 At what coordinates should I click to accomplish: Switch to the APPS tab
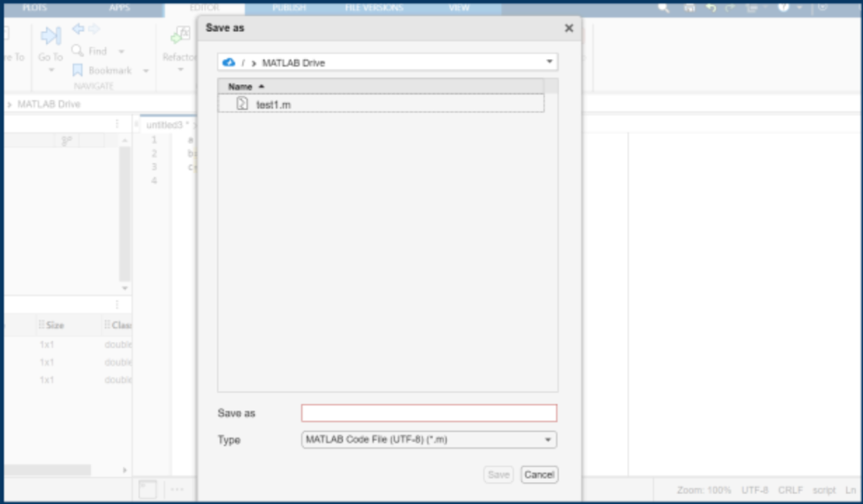pos(120,8)
